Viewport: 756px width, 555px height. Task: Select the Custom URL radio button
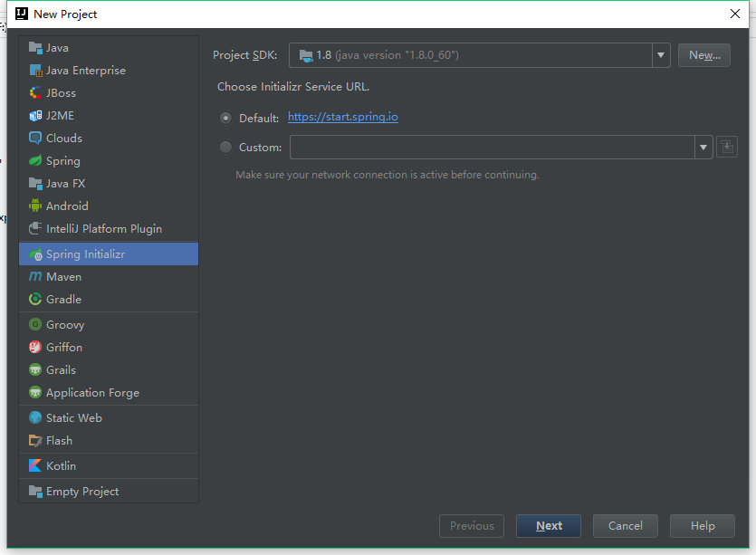pos(225,147)
